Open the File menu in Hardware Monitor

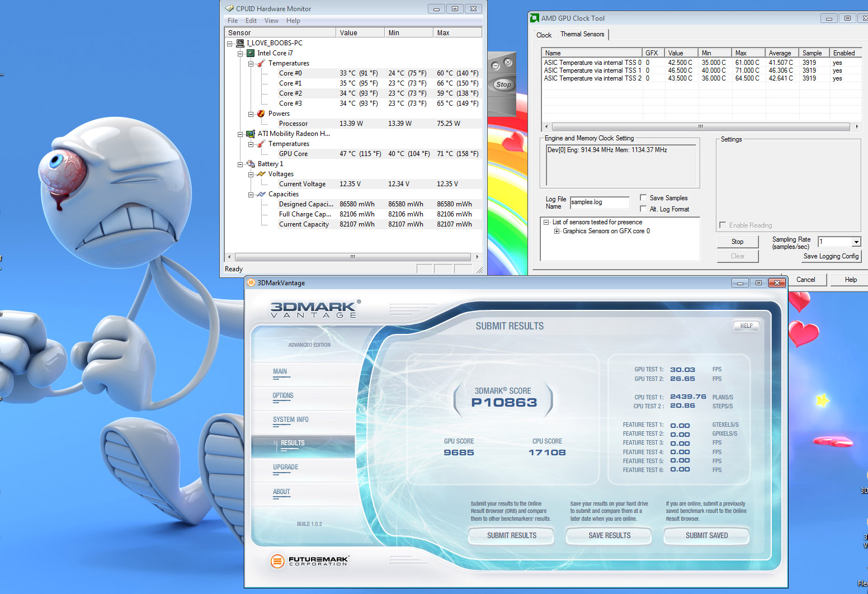(233, 21)
